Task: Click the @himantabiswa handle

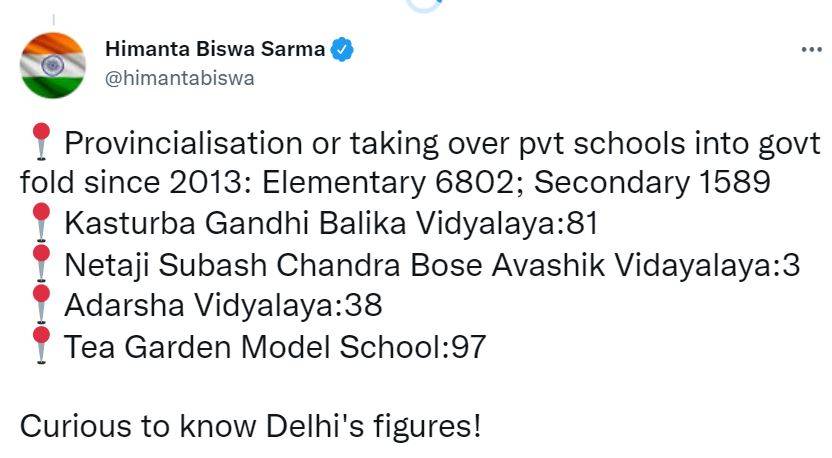Action: pyautogui.click(x=179, y=77)
